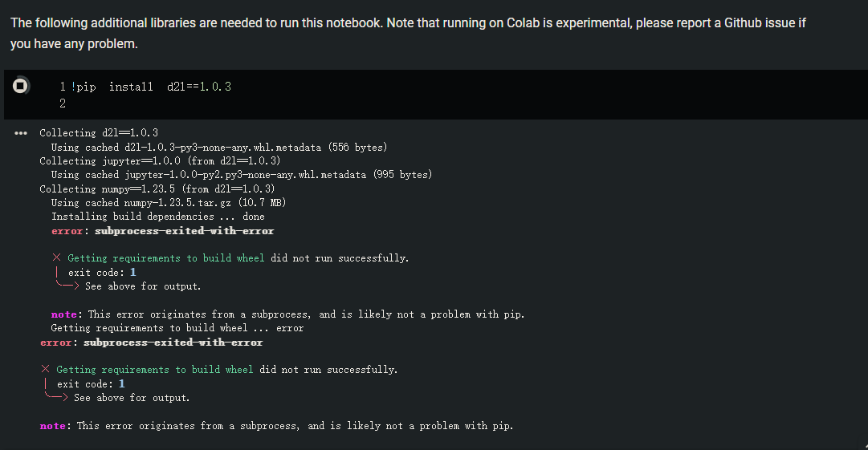Screen dimensions: 868x450
Task: Stop the running pip install cell
Action: [x=21, y=86]
